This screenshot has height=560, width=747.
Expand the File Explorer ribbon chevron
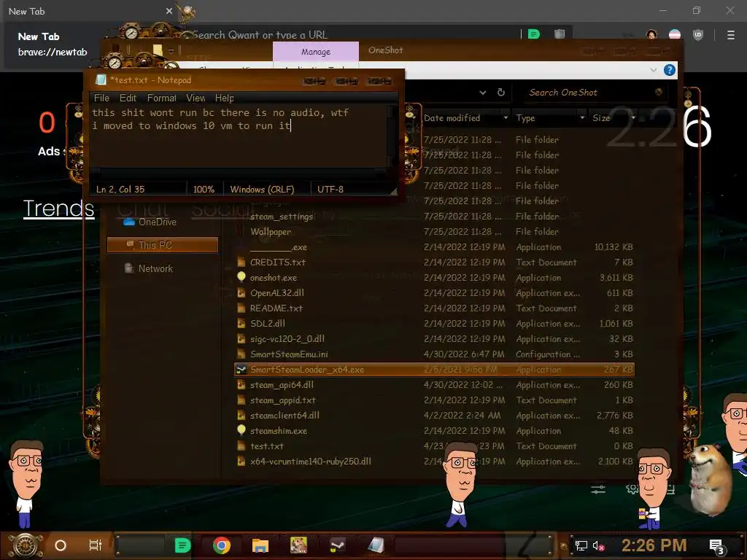pos(653,71)
